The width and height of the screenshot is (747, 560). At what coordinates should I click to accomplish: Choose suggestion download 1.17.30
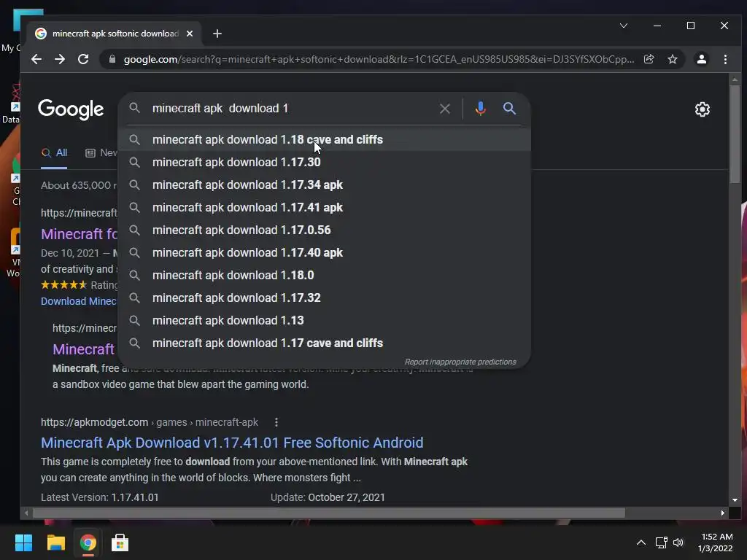(325, 163)
